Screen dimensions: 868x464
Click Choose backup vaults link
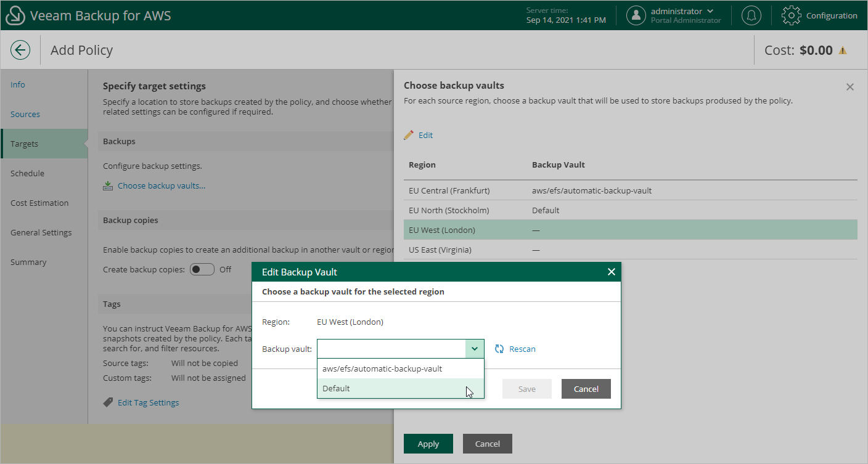pos(162,185)
